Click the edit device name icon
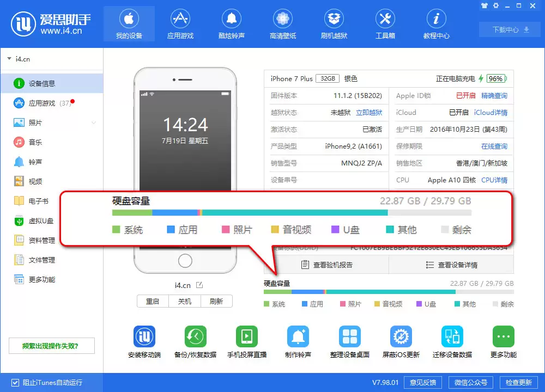545x392 pixels. pyautogui.click(x=199, y=285)
